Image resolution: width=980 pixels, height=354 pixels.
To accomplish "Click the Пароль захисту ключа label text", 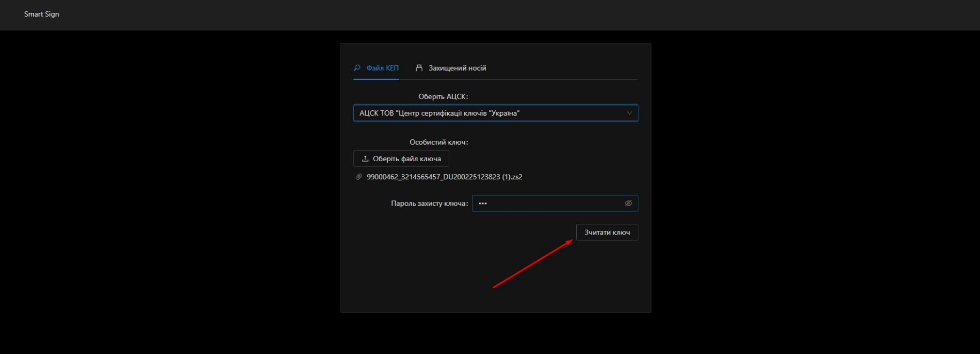I will point(429,204).
